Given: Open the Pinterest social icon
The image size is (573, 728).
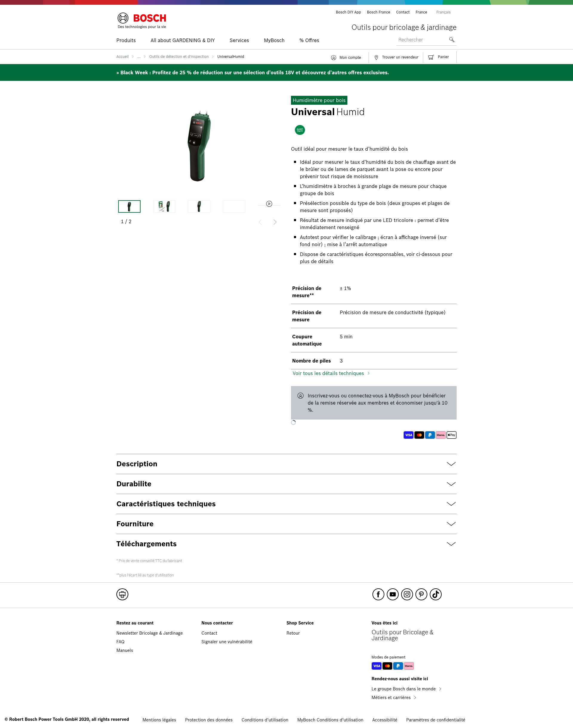Looking at the screenshot, I should point(421,594).
